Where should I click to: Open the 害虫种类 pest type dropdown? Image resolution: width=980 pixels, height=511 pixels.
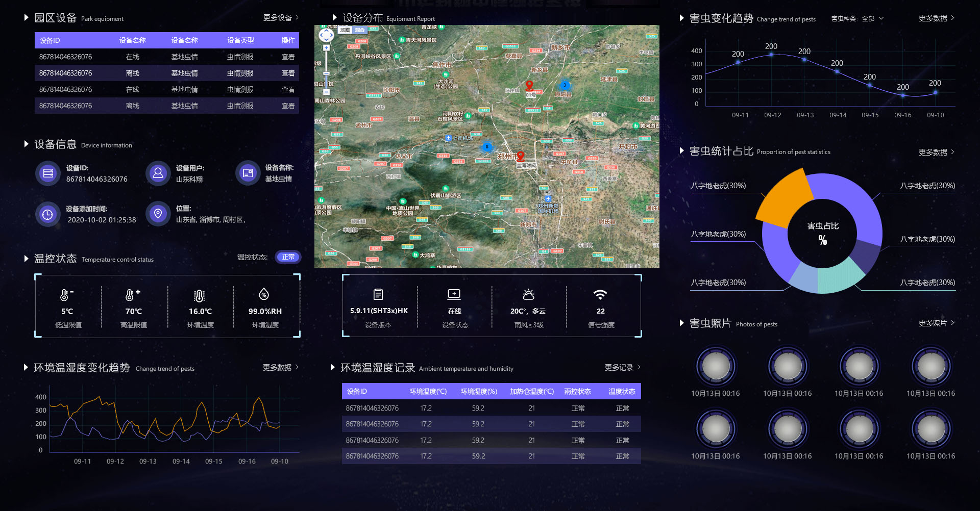[857, 19]
